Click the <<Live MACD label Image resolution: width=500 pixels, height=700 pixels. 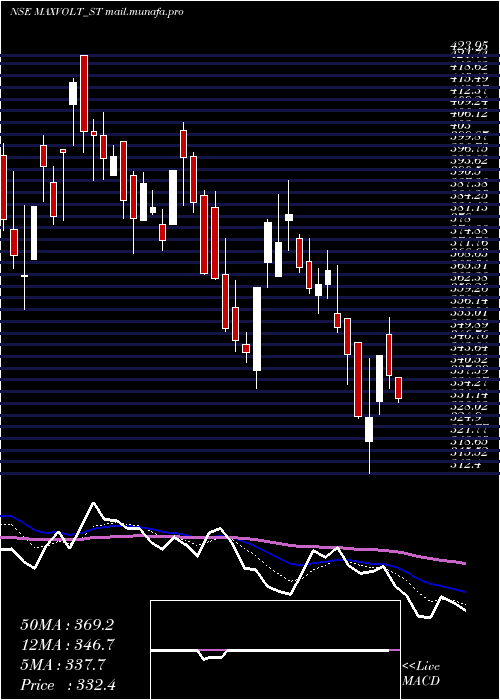421,674
